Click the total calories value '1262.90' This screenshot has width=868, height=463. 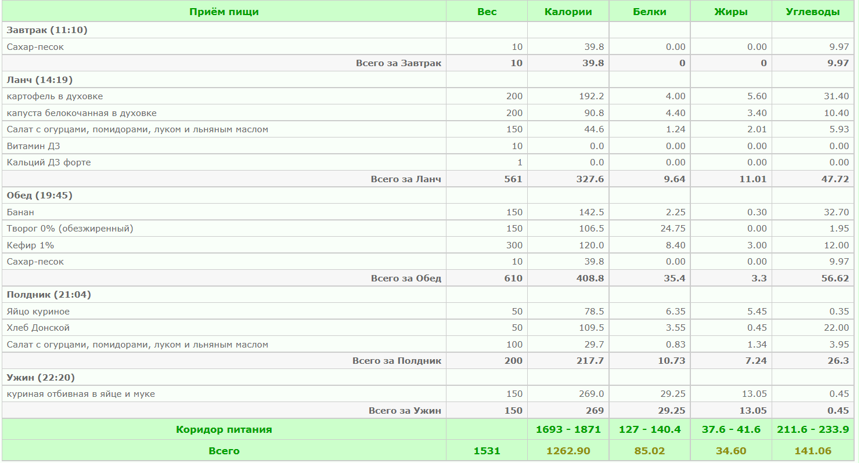click(568, 451)
